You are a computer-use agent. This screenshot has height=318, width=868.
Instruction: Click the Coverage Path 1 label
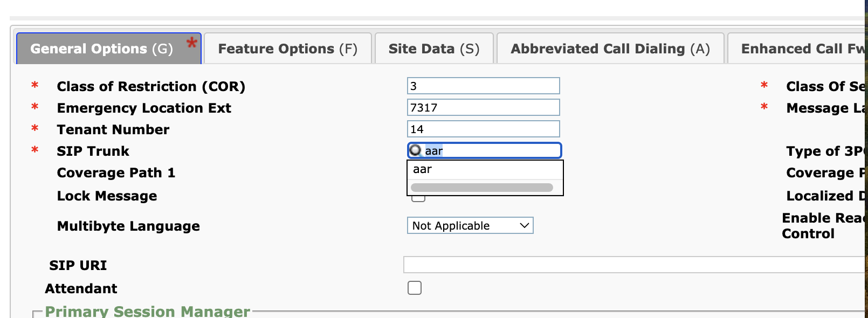pyautogui.click(x=116, y=173)
